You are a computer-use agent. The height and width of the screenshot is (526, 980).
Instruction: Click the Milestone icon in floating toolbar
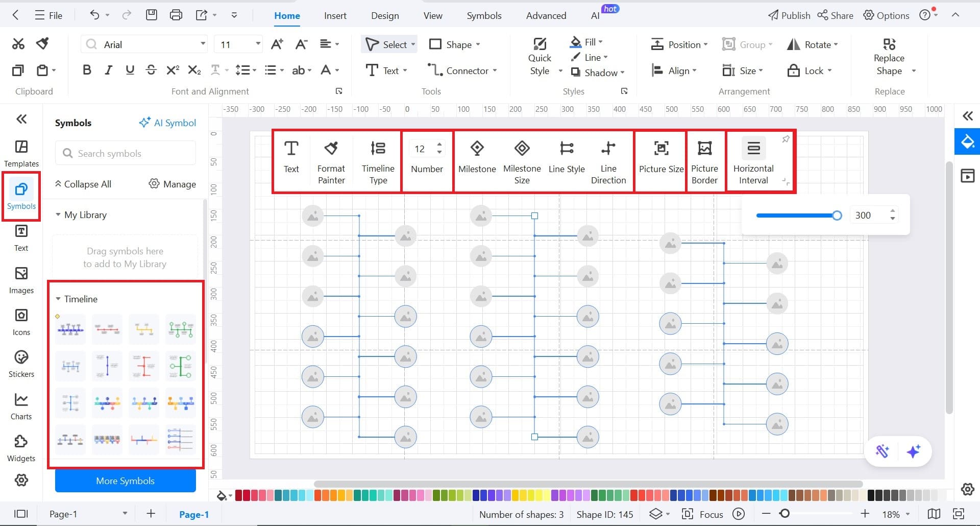coord(477,148)
